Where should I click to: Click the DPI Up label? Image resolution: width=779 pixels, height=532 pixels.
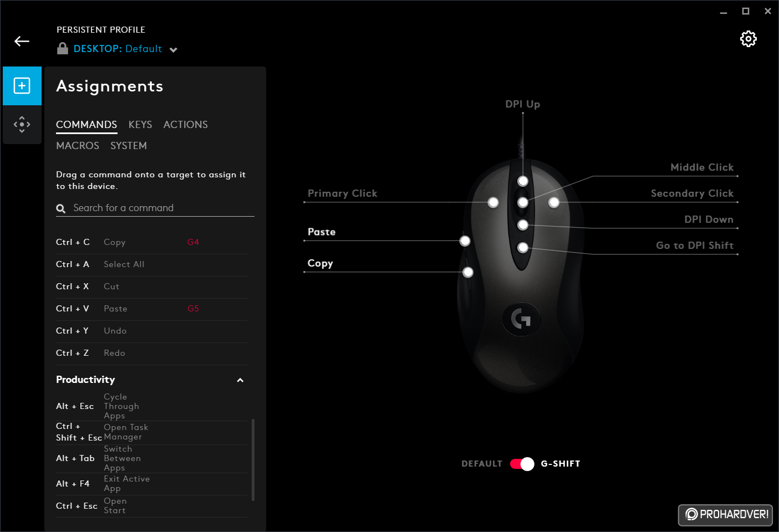[522, 104]
